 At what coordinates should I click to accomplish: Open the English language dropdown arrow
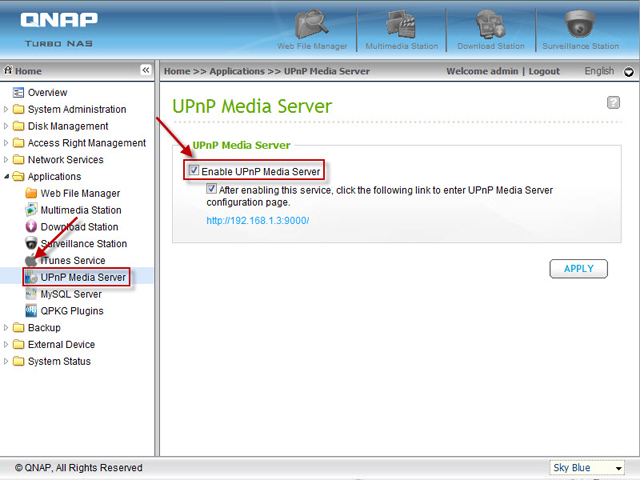coord(629,72)
